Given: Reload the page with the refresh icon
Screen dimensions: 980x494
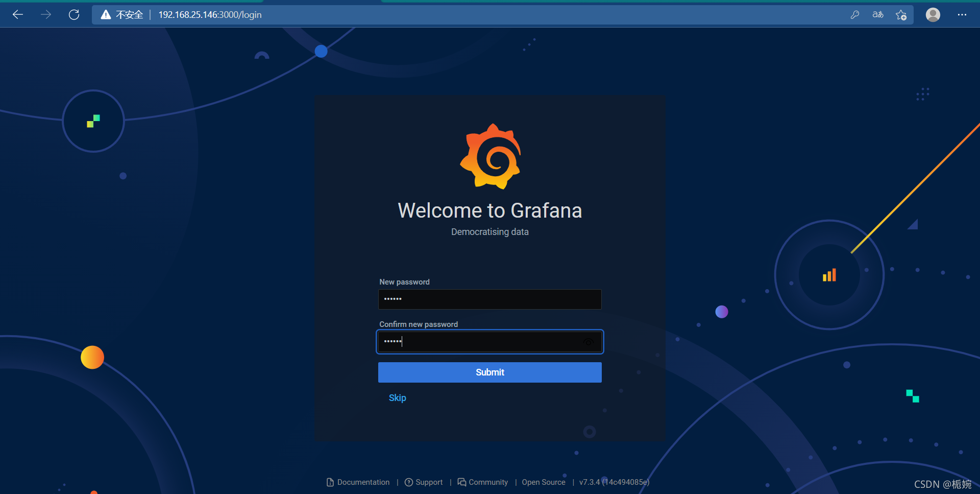Looking at the screenshot, I should coord(74,15).
